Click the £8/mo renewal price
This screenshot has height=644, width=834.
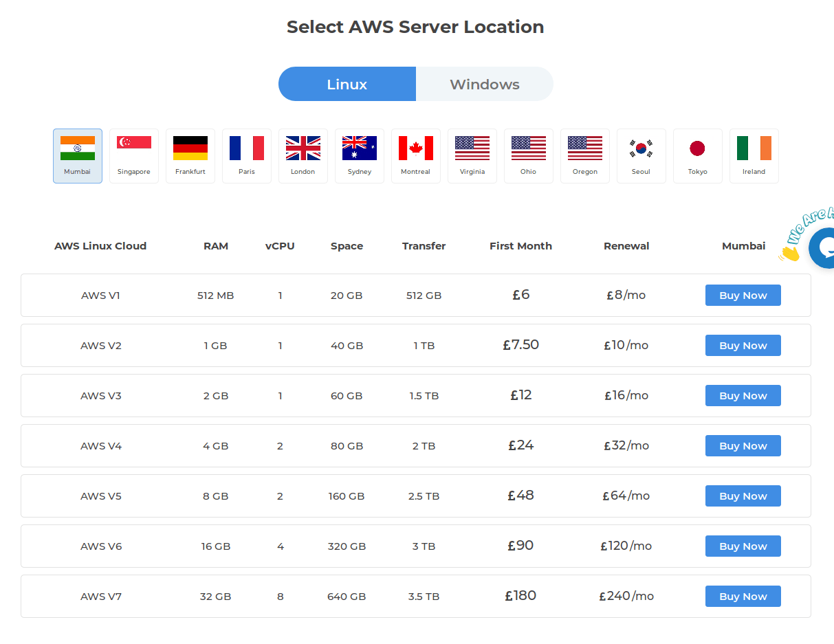pos(626,295)
